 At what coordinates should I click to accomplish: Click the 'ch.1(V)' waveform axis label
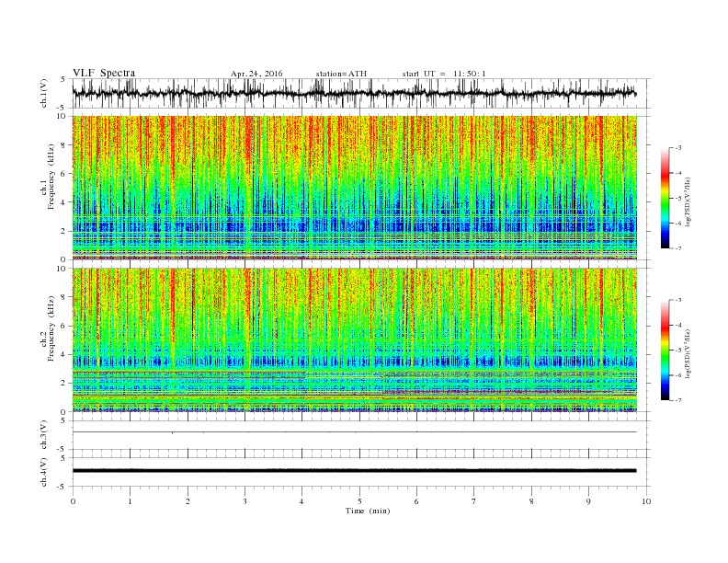pyautogui.click(x=44, y=94)
